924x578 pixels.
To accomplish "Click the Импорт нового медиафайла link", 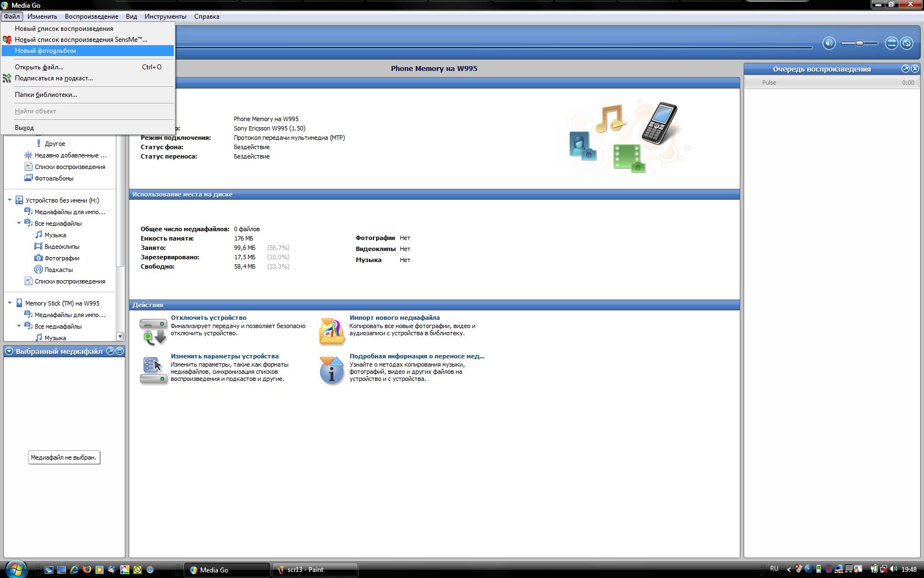I will click(394, 318).
